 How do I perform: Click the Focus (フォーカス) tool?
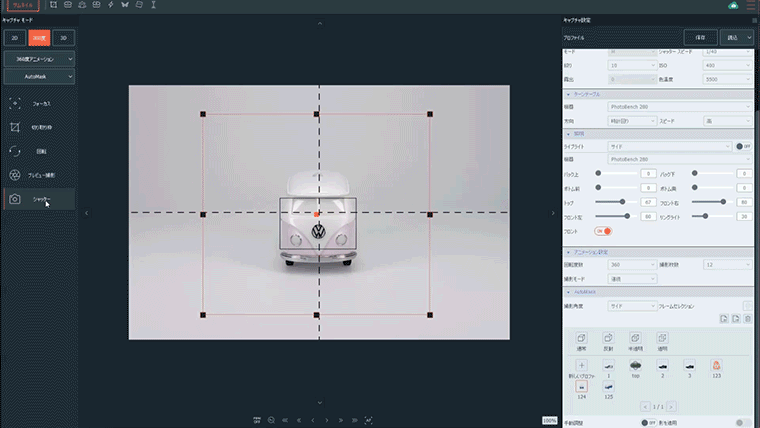[39, 104]
